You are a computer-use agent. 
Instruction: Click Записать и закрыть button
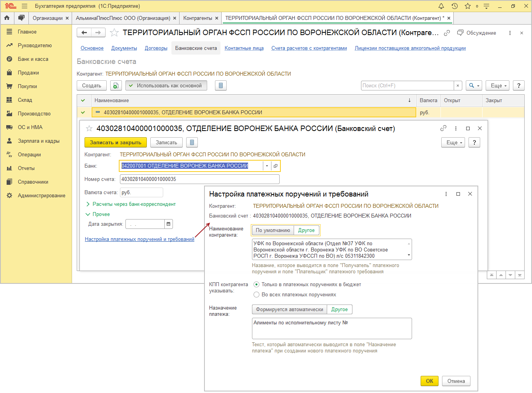tap(116, 143)
